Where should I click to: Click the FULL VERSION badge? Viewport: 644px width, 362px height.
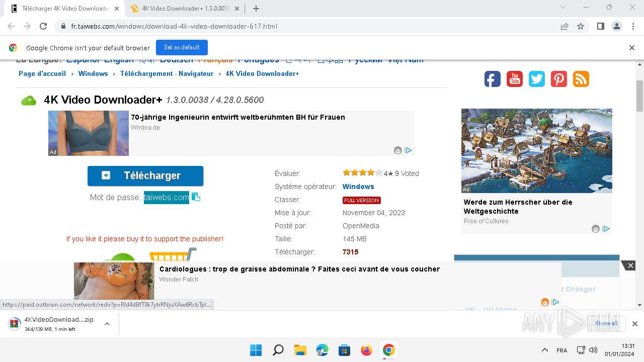tap(362, 200)
